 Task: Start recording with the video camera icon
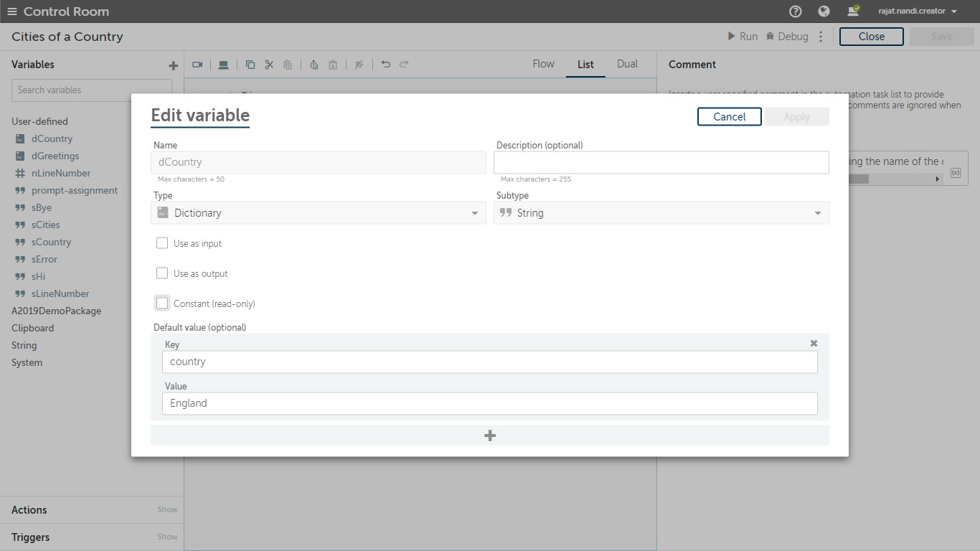coord(197,65)
